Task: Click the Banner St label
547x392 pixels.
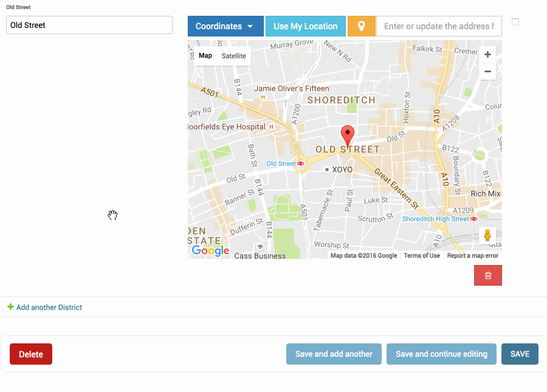Action: (239, 198)
